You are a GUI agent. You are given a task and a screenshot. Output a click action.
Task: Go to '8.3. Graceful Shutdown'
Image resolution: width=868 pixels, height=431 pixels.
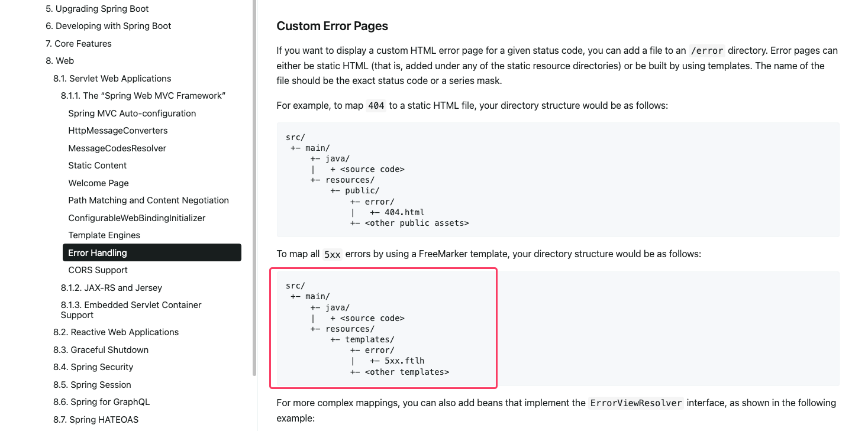(x=101, y=350)
